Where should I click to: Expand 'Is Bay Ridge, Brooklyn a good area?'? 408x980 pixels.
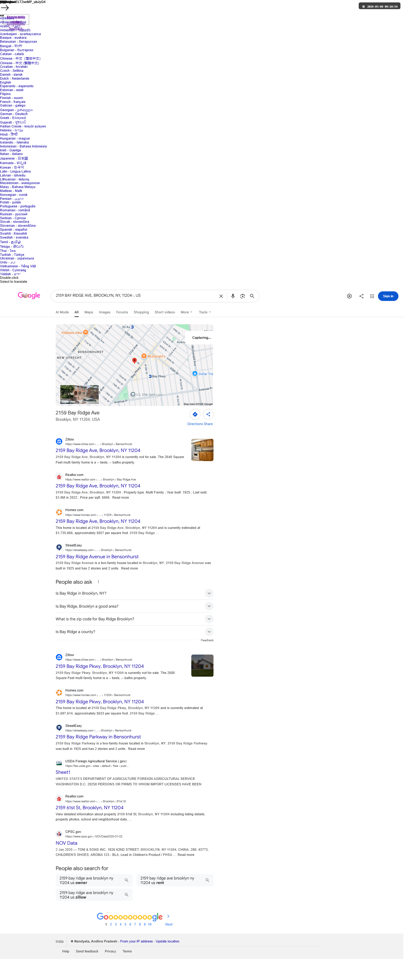pyautogui.click(x=134, y=606)
